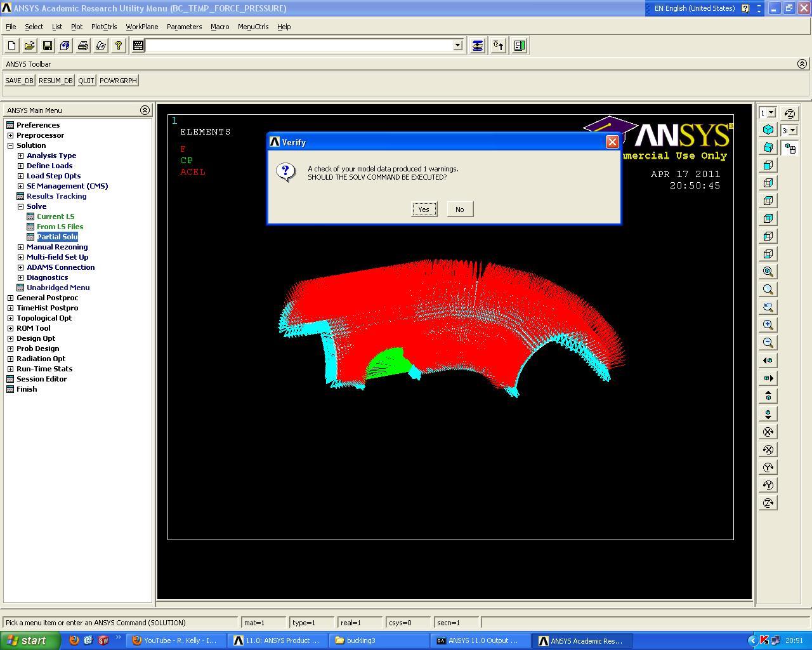Click the keyboard command prompt icon

tap(138, 46)
